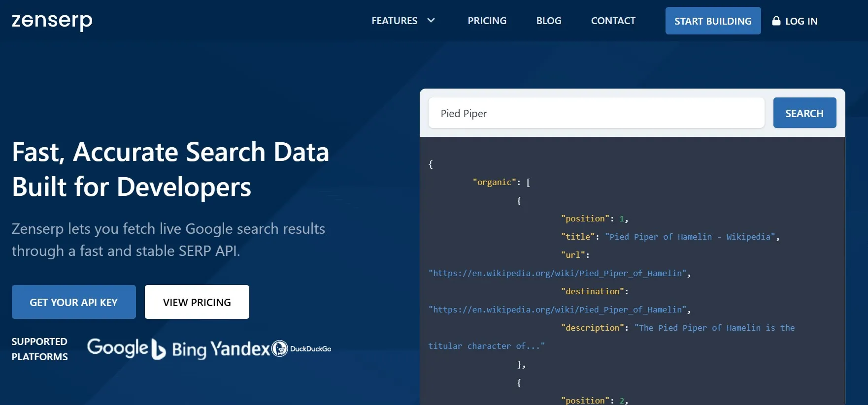Click the lock icon beside LOG IN
This screenshot has height=405, width=868.
tap(776, 21)
